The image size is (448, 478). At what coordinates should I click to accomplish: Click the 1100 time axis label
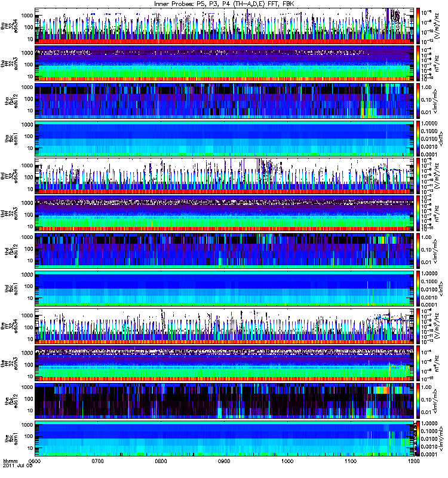tap(351, 461)
